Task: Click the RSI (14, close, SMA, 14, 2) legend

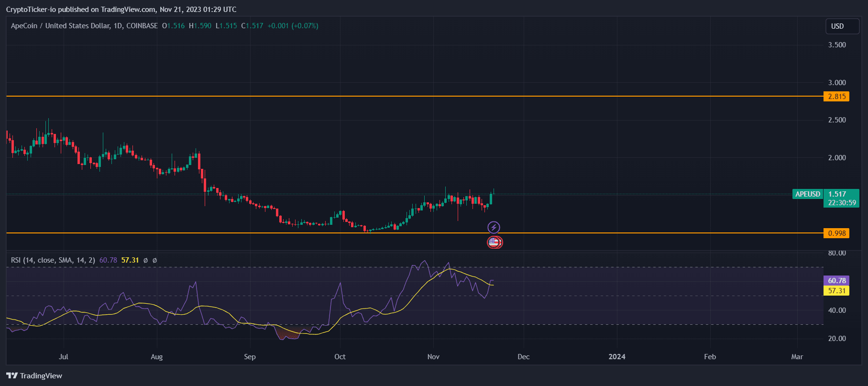Action: 53,260
